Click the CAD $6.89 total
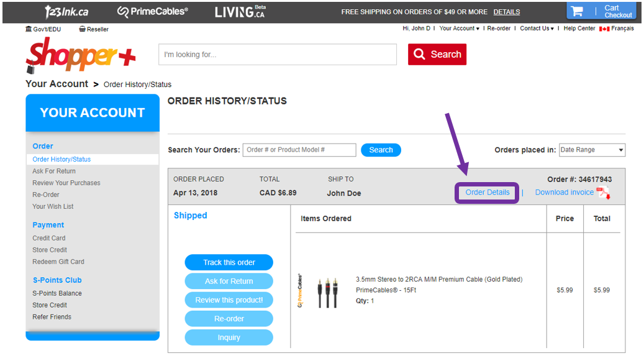 point(278,193)
